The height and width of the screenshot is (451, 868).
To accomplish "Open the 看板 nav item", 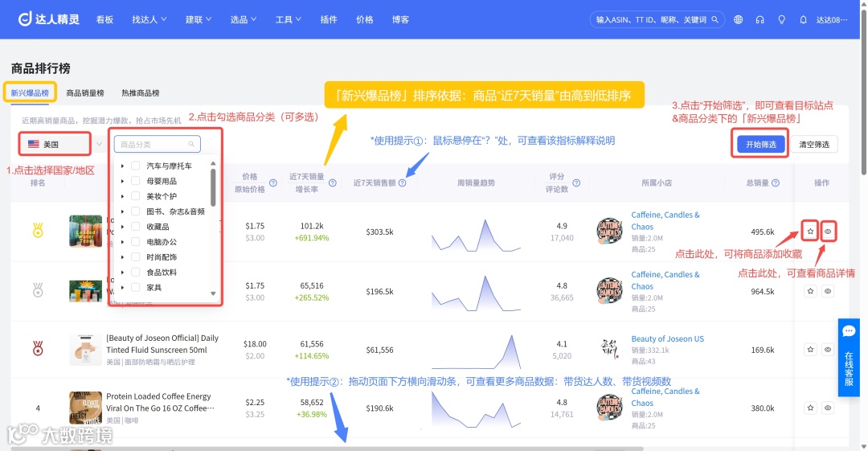I will pos(104,19).
